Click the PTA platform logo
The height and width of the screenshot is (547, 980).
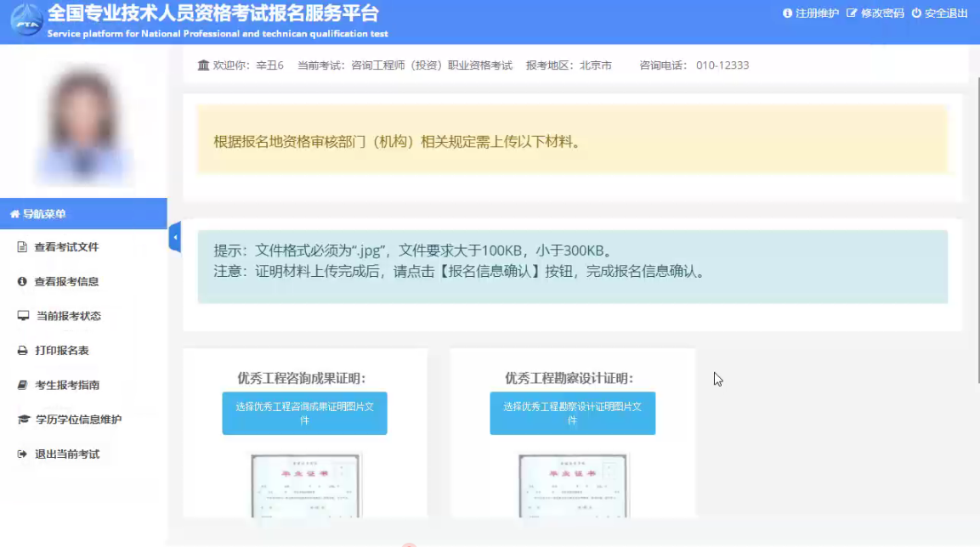coord(26,20)
